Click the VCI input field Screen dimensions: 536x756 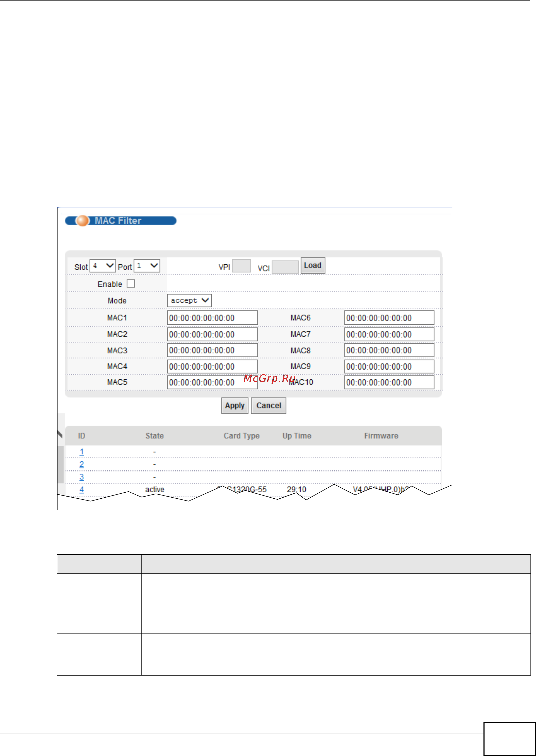(x=285, y=267)
